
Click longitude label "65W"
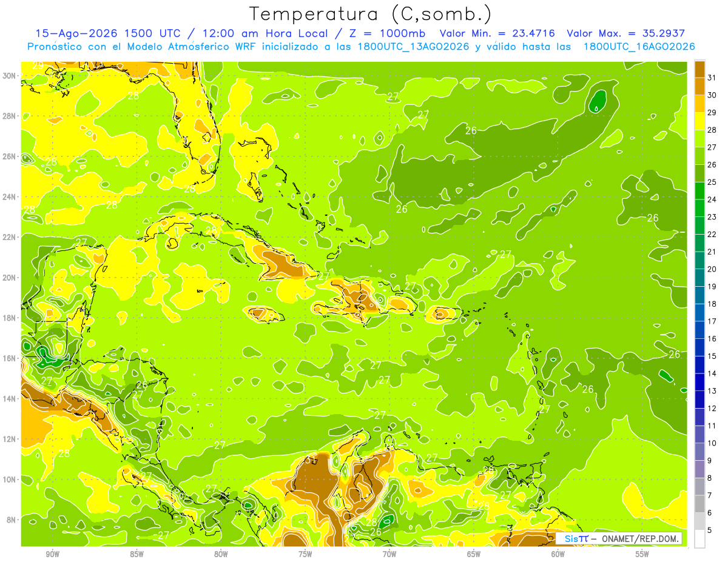474,555
